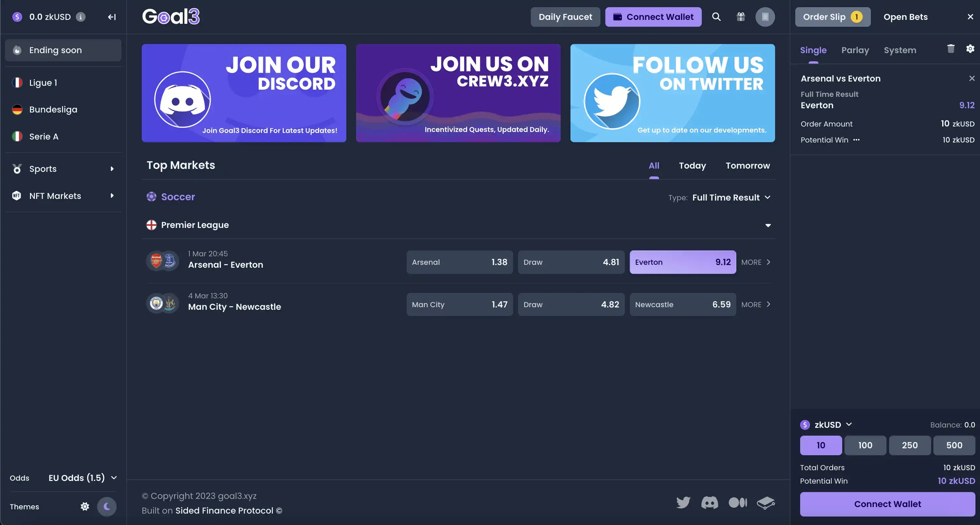Open the GitBook docs footer icon

click(766, 502)
